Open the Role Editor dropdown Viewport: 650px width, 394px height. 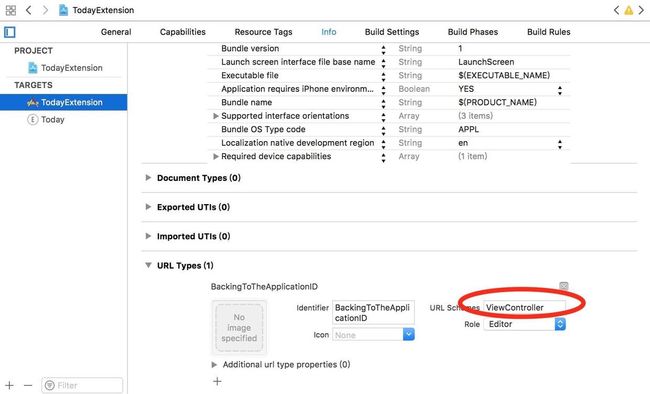coord(524,324)
